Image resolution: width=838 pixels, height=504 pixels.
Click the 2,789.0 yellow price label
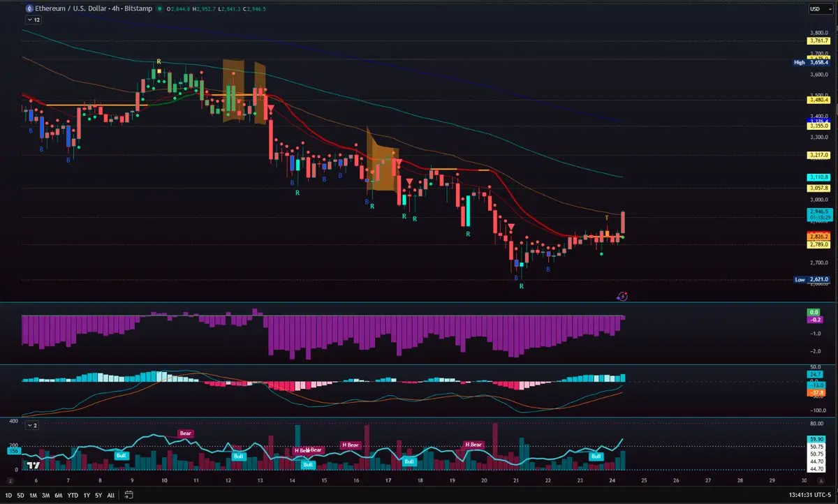point(818,245)
